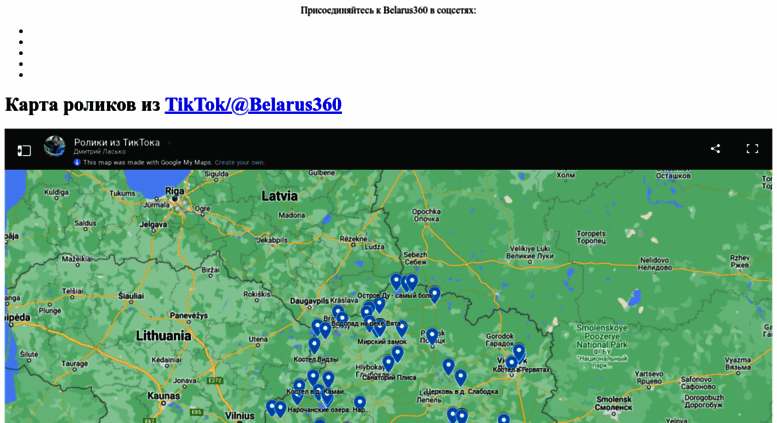
Task: Click the 'Нарочанские озера: Нар...' label
Action: (327, 410)
